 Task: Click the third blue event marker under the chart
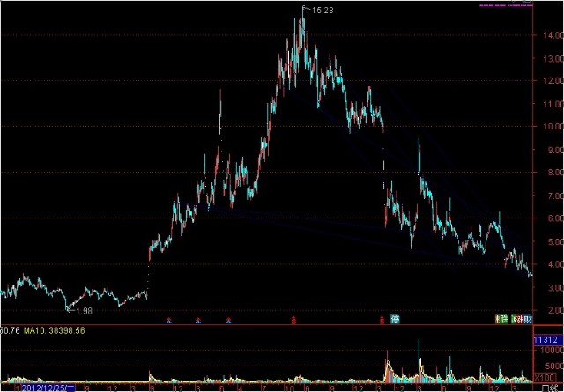[229, 319]
